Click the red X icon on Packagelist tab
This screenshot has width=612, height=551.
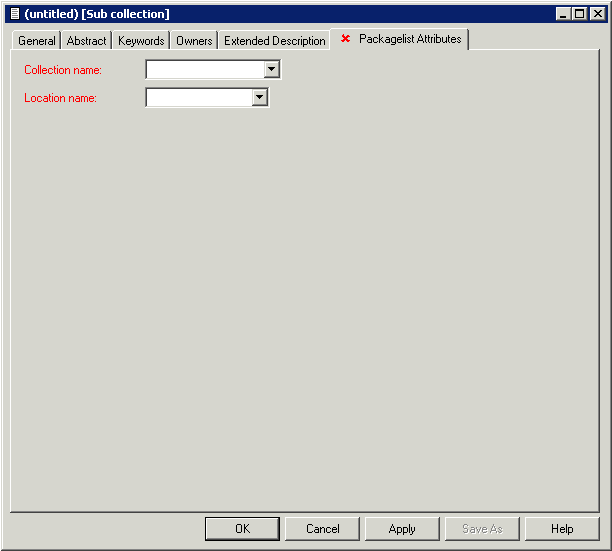(346, 39)
